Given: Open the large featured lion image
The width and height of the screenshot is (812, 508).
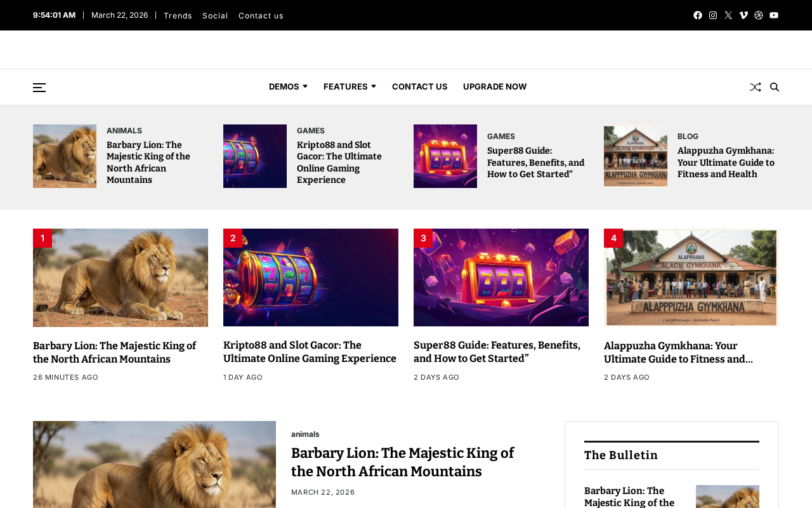Looking at the screenshot, I should pos(154,464).
